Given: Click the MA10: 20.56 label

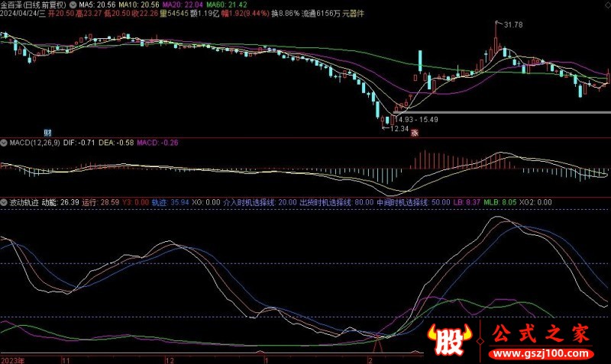Looking at the screenshot, I should (139, 5).
